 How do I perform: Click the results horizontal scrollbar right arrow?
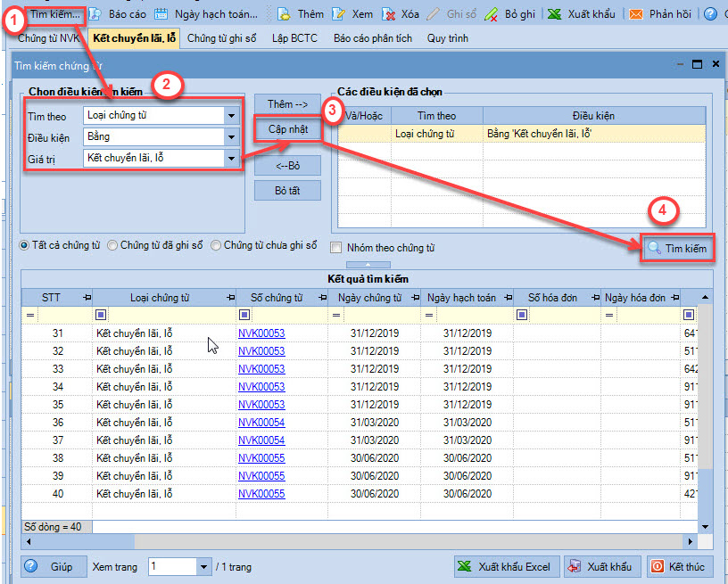[690, 541]
